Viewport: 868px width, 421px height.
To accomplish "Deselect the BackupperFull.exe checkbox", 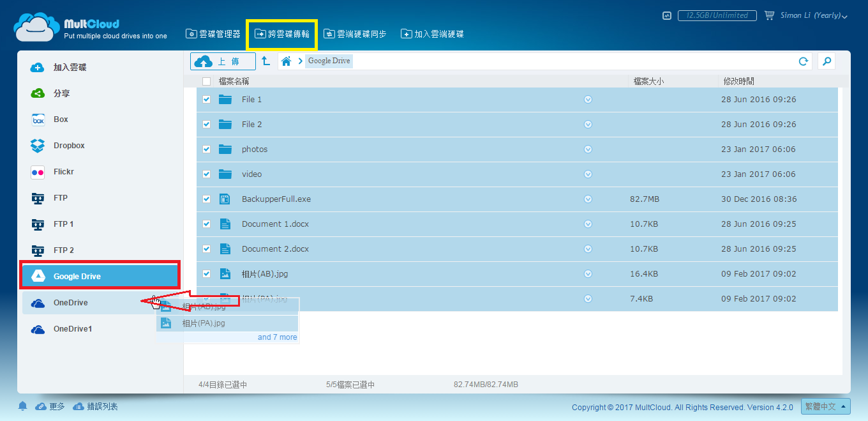I will click(x=206, y=199).
